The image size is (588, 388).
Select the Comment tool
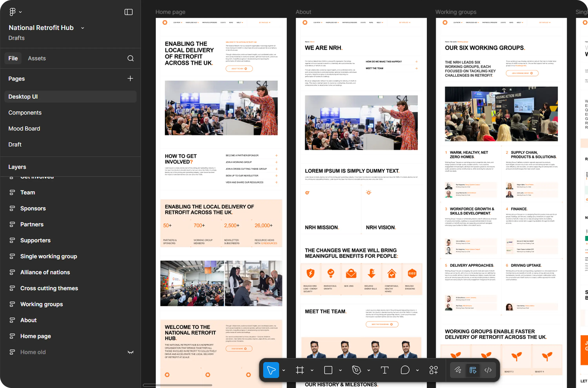405,370
